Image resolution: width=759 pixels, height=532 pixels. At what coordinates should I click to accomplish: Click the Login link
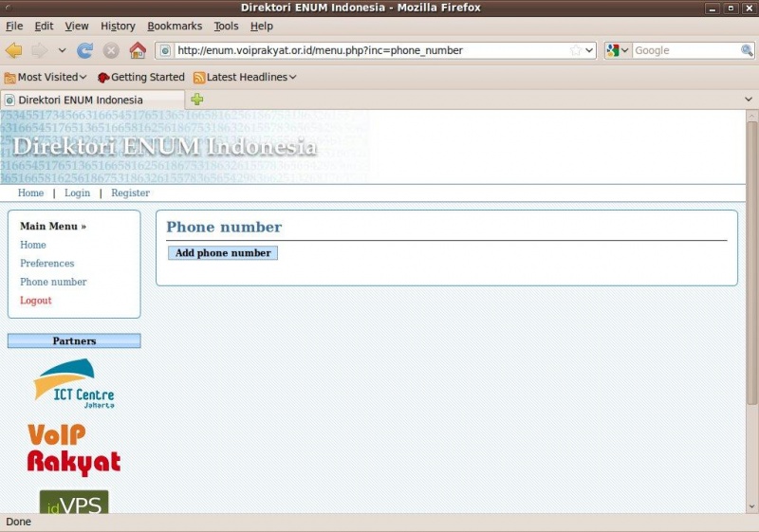tap(77, 193)
